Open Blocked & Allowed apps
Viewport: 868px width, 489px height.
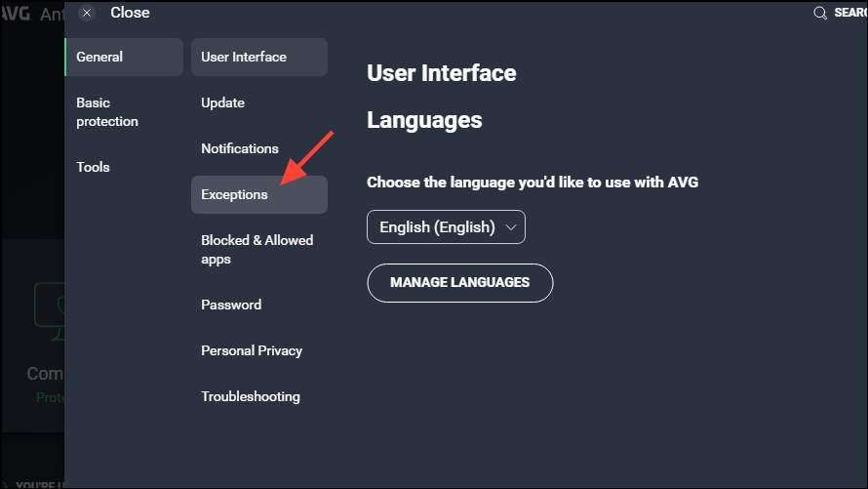coord(256,249)
